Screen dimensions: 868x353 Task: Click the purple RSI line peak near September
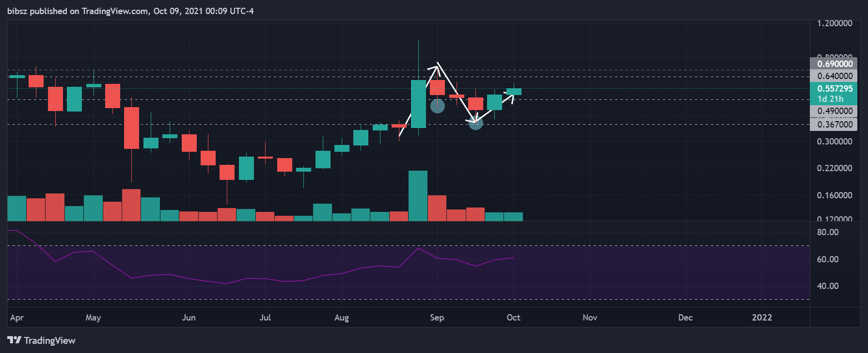click(418, 248)
